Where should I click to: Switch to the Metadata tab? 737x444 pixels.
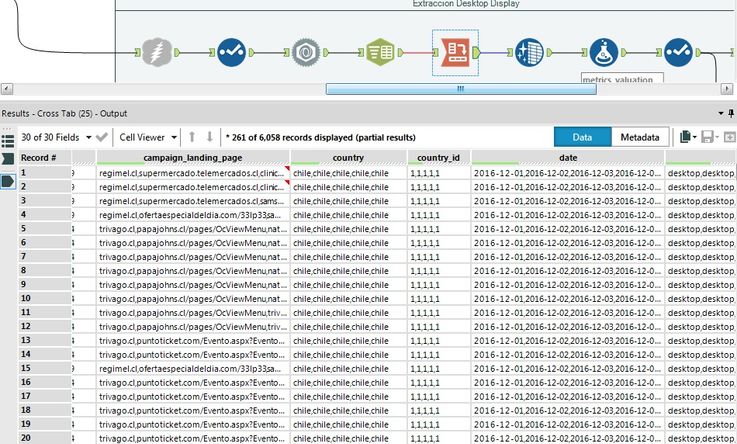640,137
